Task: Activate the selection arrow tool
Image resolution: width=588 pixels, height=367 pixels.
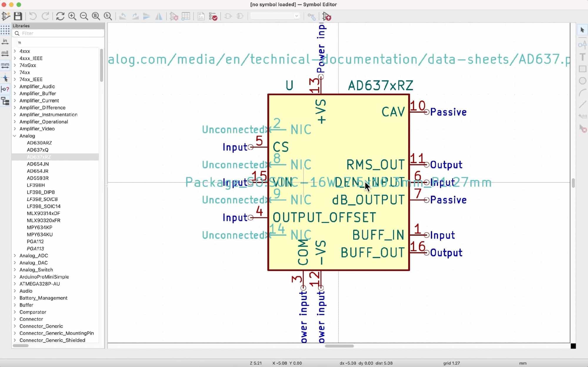Action: (x=582, y=30)
